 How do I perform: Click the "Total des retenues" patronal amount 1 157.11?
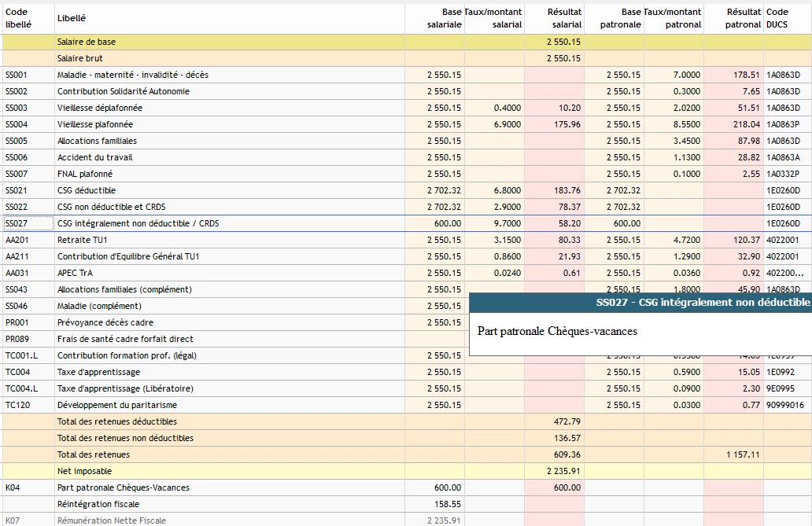(740, 454)
